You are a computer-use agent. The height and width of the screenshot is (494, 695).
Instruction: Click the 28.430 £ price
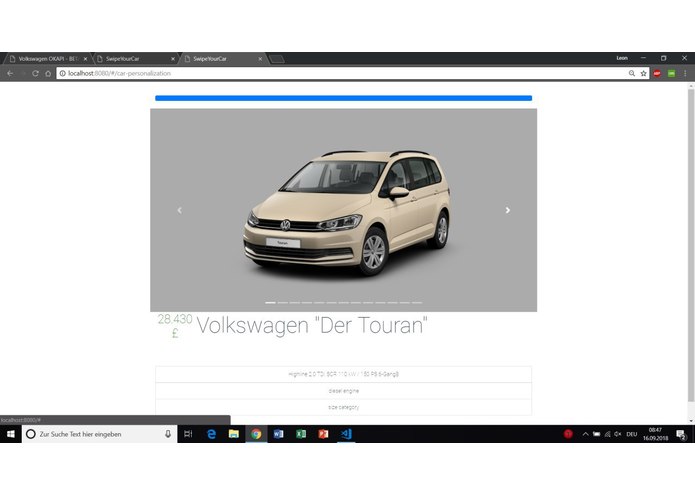point(175,326)
